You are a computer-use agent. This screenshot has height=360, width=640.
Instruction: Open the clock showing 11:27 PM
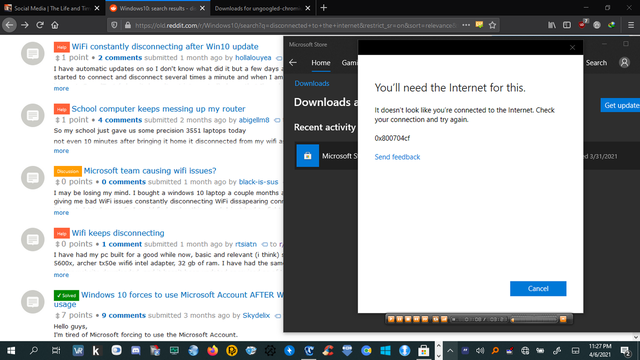(600, 351)
